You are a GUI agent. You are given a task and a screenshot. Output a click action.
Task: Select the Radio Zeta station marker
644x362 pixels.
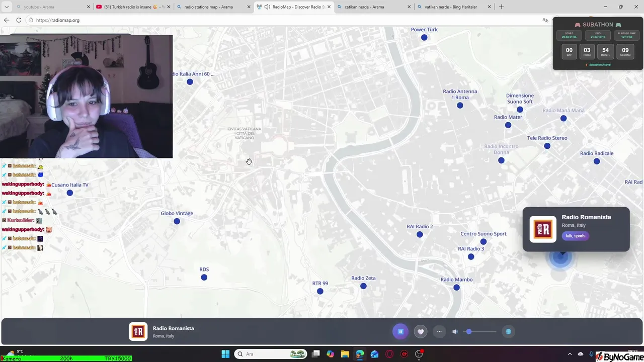(363, 286)
